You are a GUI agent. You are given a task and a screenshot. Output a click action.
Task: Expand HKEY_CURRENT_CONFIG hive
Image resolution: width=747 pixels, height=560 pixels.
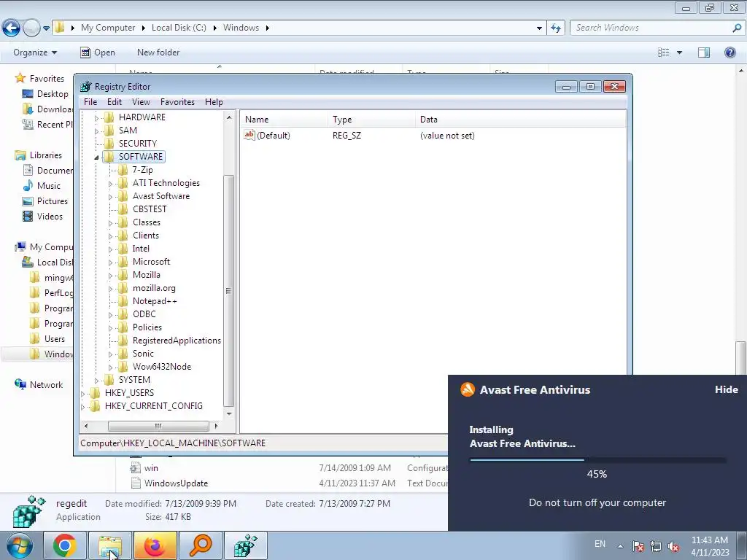click(83, 407)
